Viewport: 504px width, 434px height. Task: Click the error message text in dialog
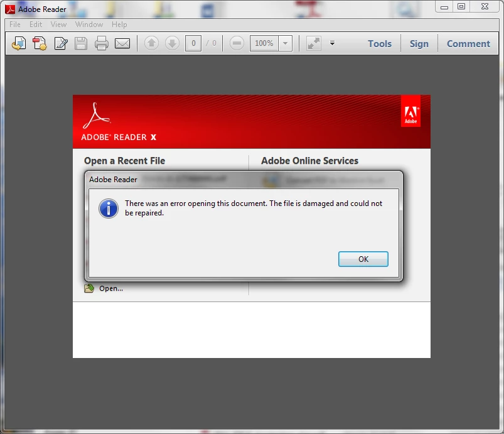pyautogui.click(x=254, y=208)
